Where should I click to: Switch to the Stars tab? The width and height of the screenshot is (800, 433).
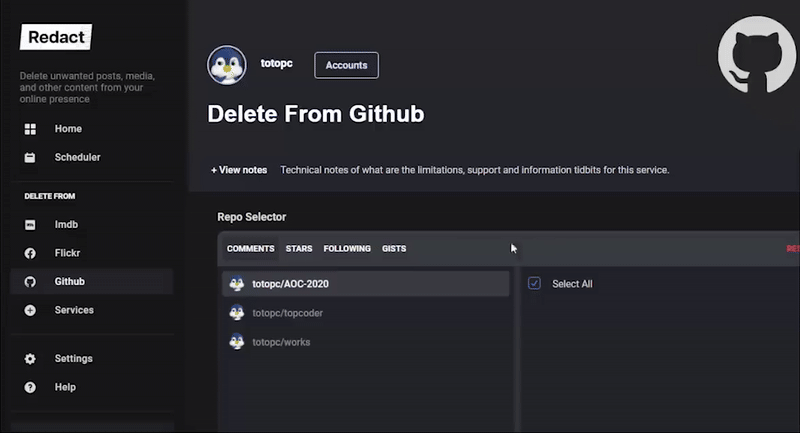coord(299,248)
